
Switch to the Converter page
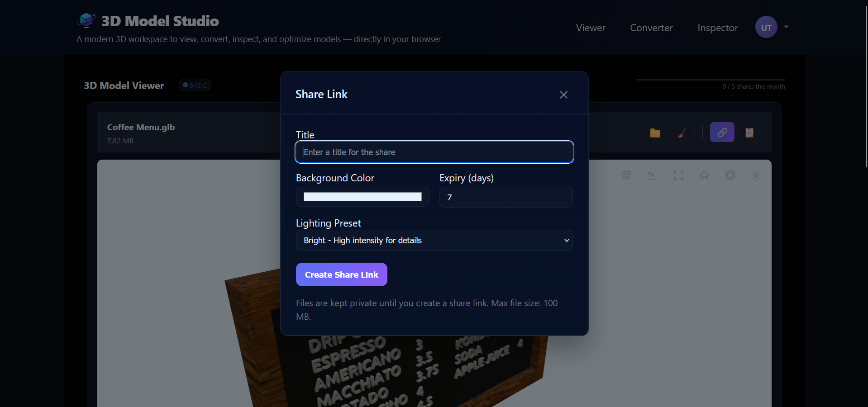tap(651, 28)
